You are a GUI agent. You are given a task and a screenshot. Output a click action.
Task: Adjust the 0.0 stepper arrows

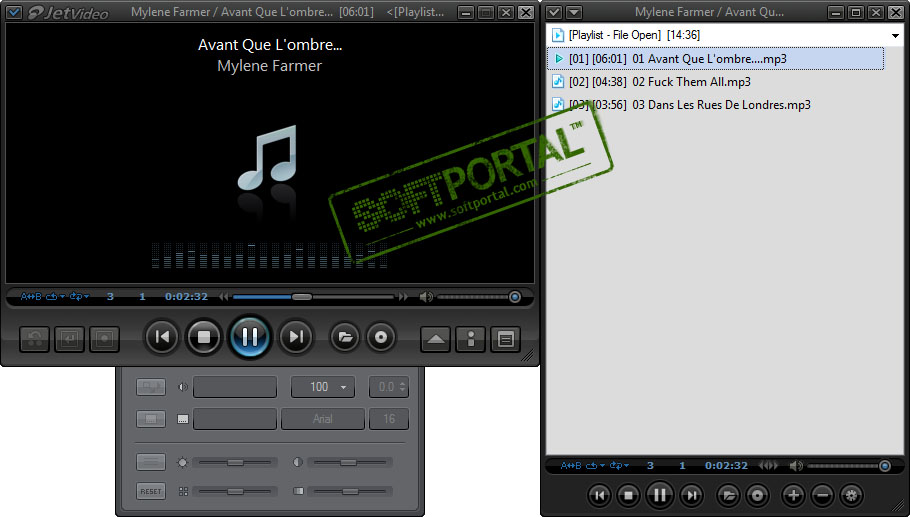point(403,387)
